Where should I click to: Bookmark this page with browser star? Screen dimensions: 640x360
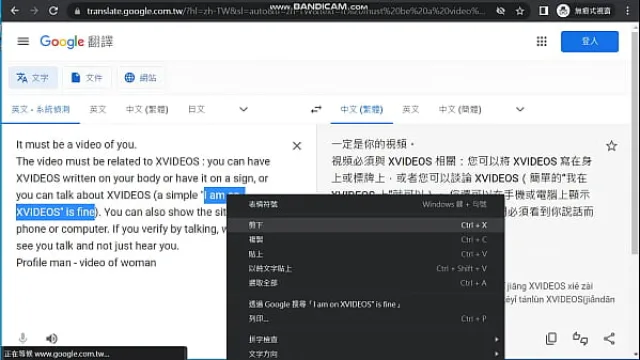[x=520, y=11]
